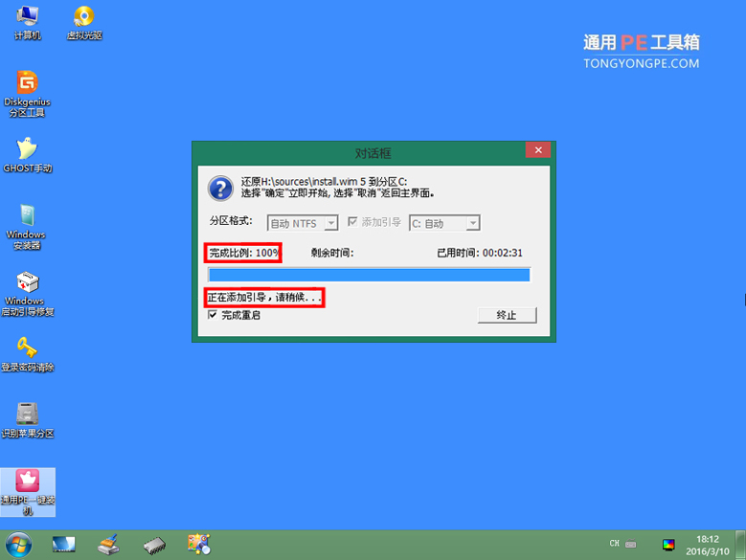
Task: Select the 识别苹果分区 drive icon
Action: [27, 420]
